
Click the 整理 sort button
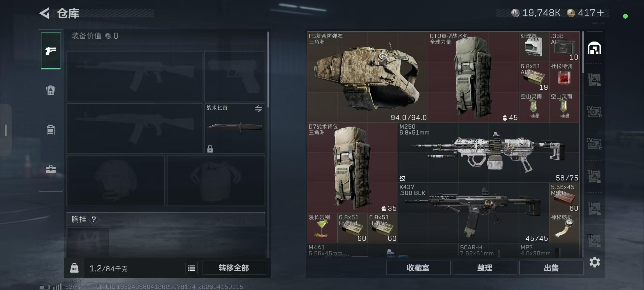click(x=485, y=268)
